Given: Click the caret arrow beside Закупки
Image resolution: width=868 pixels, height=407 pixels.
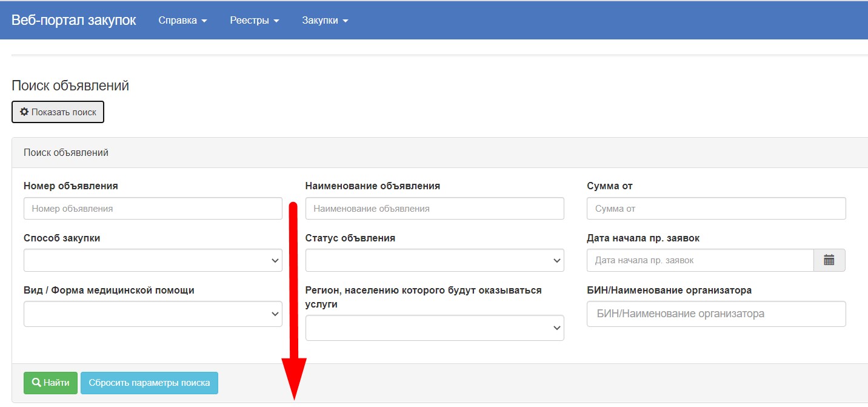Looking at the screenshot, I should pos(346,21).
